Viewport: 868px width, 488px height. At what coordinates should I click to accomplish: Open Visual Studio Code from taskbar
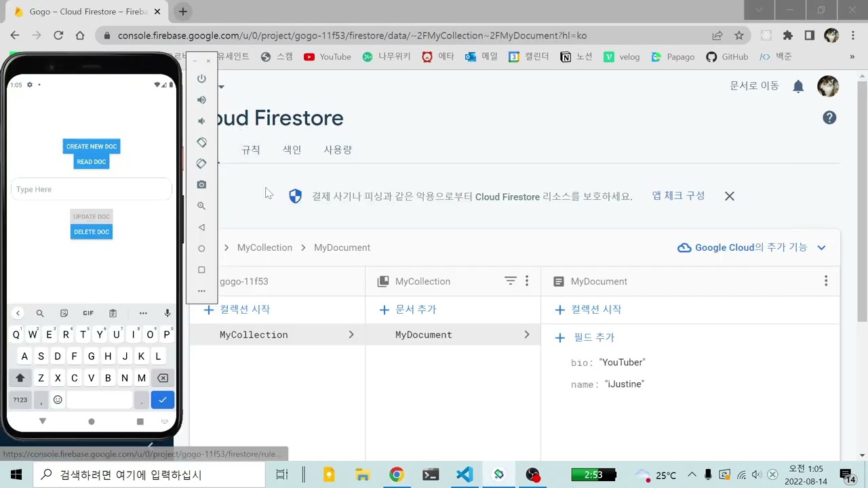click(465, 474)
